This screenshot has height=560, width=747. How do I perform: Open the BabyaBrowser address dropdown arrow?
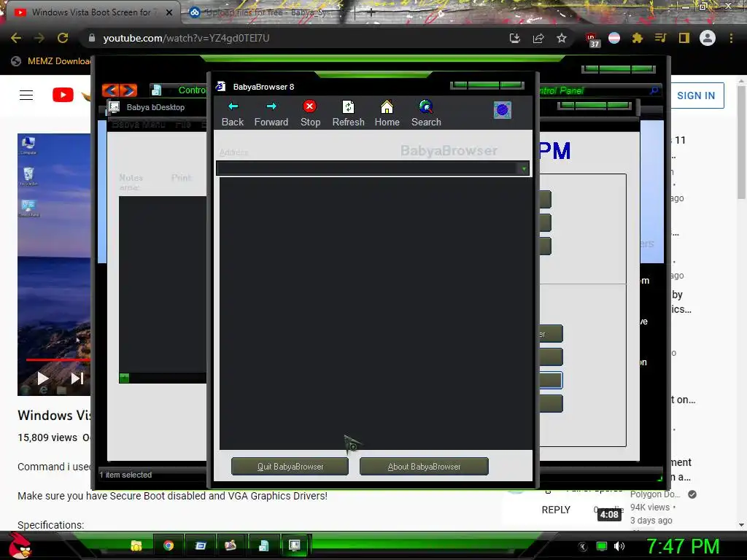[524, 168]
